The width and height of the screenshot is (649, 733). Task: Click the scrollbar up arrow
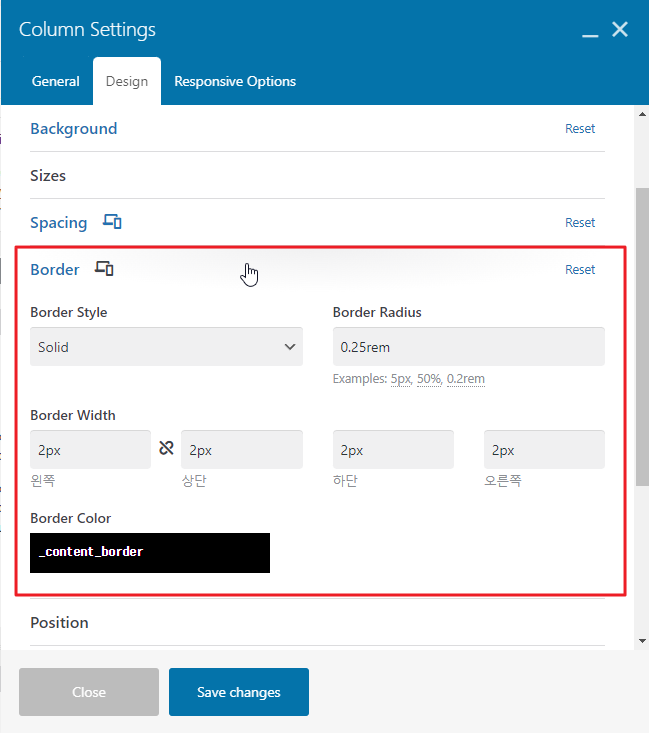tap(642, 114)
